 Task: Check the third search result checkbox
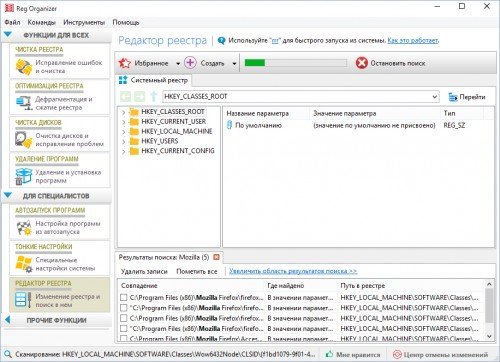click(124, 318)
